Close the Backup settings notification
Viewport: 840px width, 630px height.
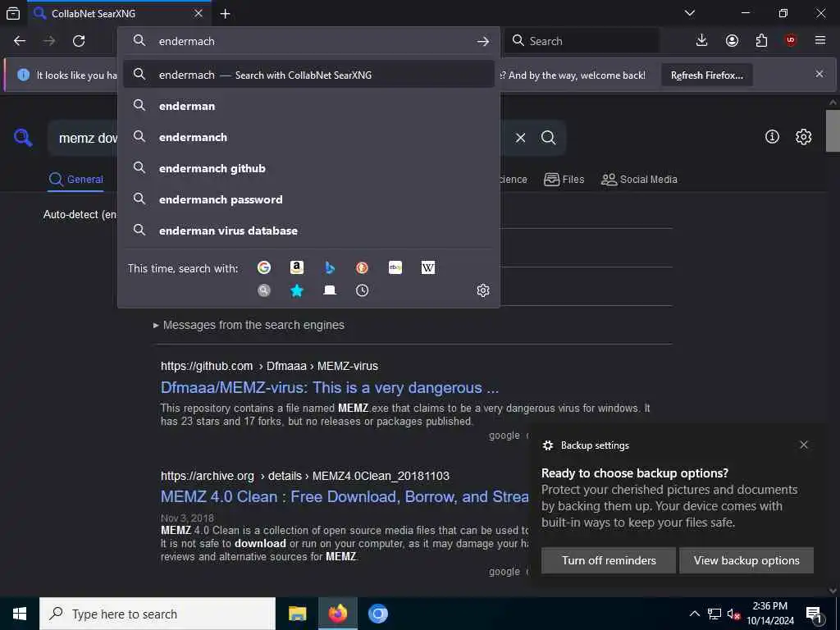pos(804,445)
